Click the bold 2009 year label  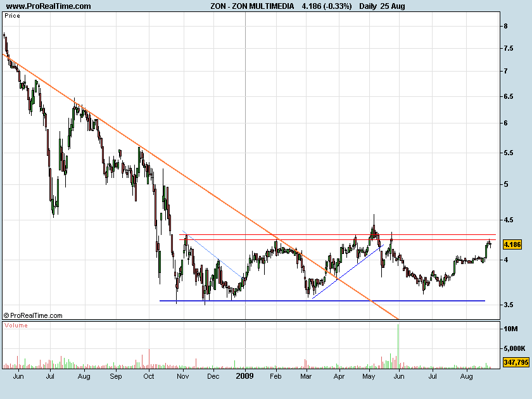tap(244, 376)
